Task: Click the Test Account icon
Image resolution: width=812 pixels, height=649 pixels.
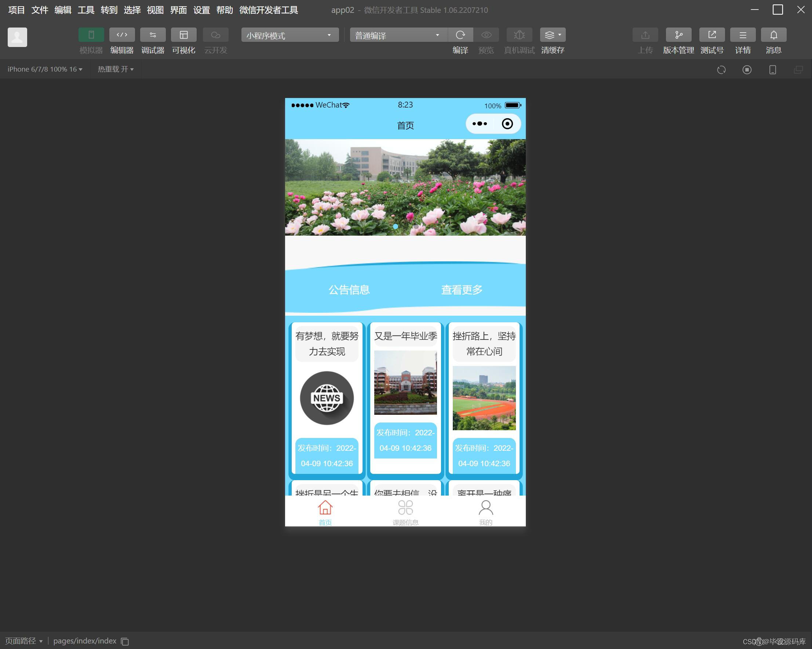Action: pyautogui.click(x=711, y=35)
